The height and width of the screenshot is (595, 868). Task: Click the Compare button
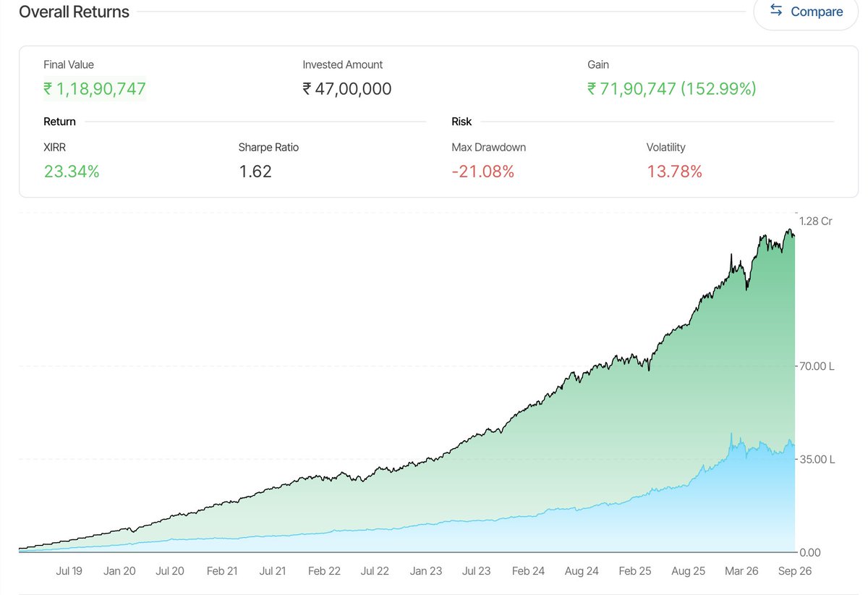point(807,12)
